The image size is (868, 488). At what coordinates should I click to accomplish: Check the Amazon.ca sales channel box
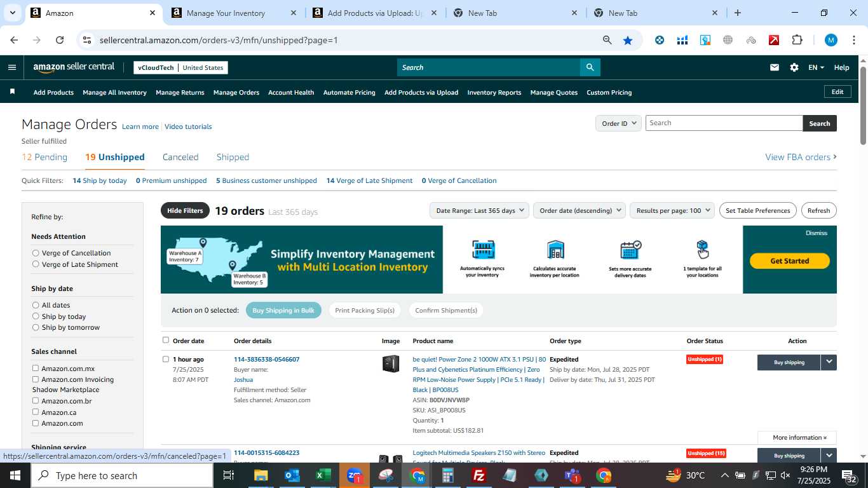pyautogui.click(x=36, y=412)
